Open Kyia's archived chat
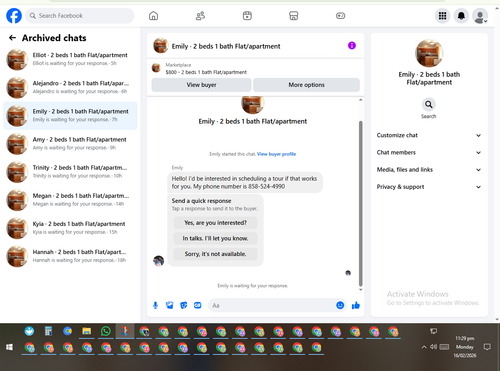 [70, 228]
